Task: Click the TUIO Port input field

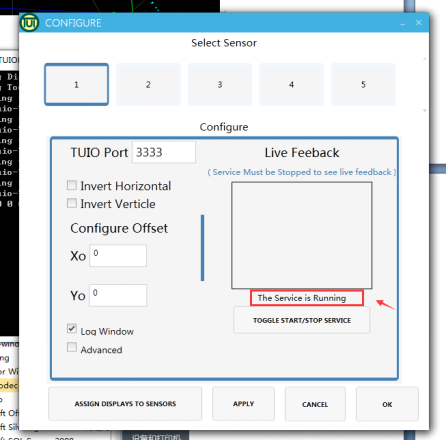Action: point(164,152)
